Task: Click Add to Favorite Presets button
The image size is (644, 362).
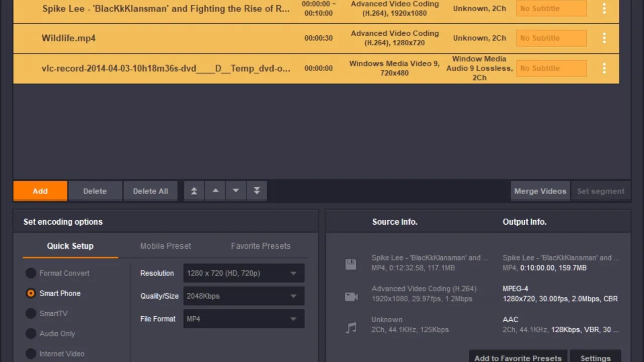Action: [x=518, y=357]
